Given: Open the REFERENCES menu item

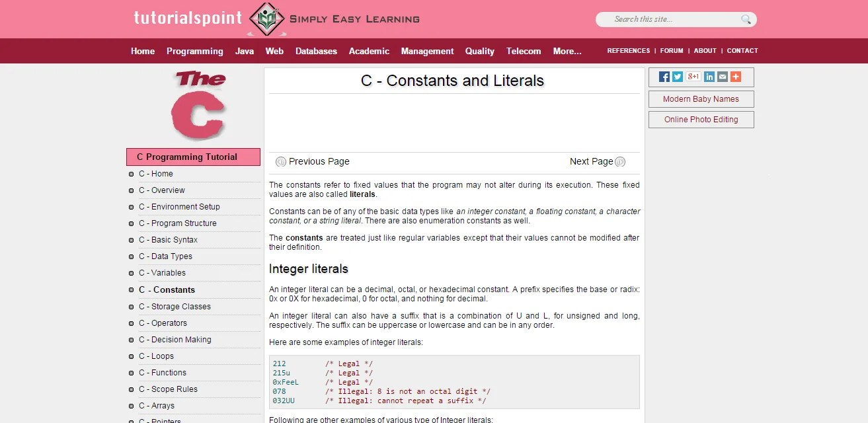Looking at the screenshot, I should 628,50.
